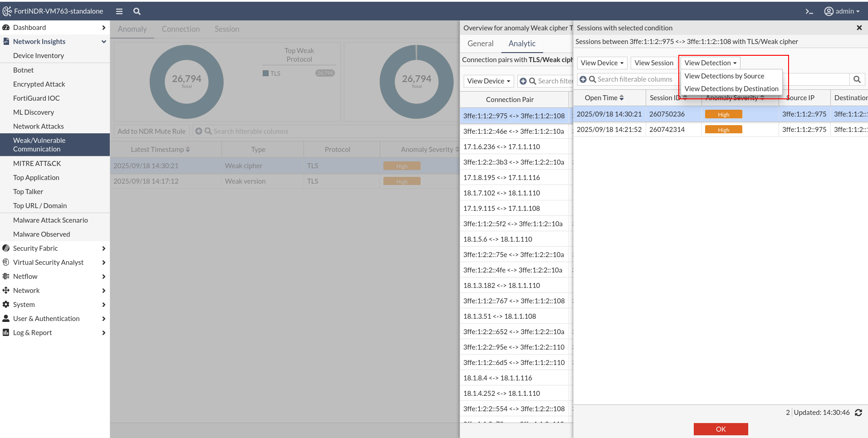Choose View Detections by Destination

point(731,89)
